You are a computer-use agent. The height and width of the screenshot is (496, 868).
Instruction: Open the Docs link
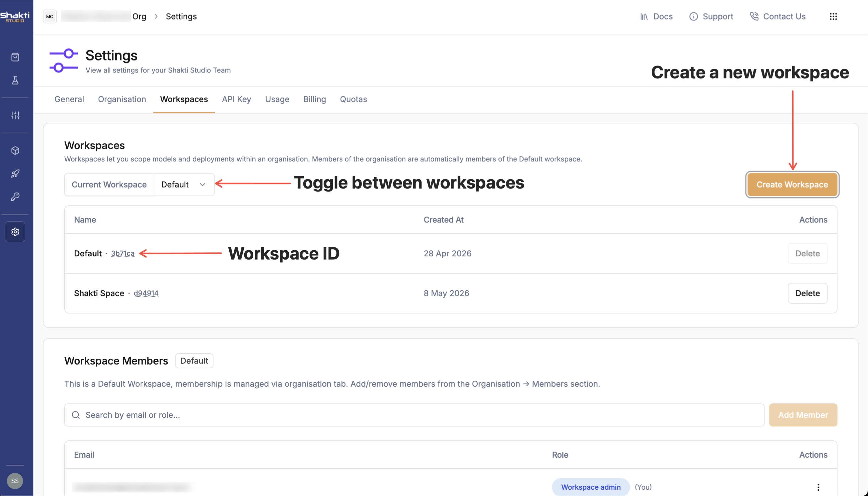click(x=656, y=16)
